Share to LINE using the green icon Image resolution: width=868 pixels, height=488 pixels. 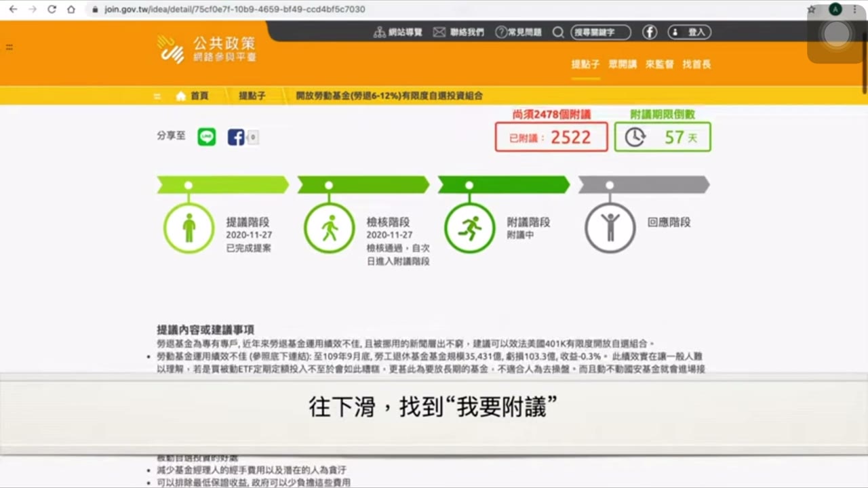click(x=207, y=137)
